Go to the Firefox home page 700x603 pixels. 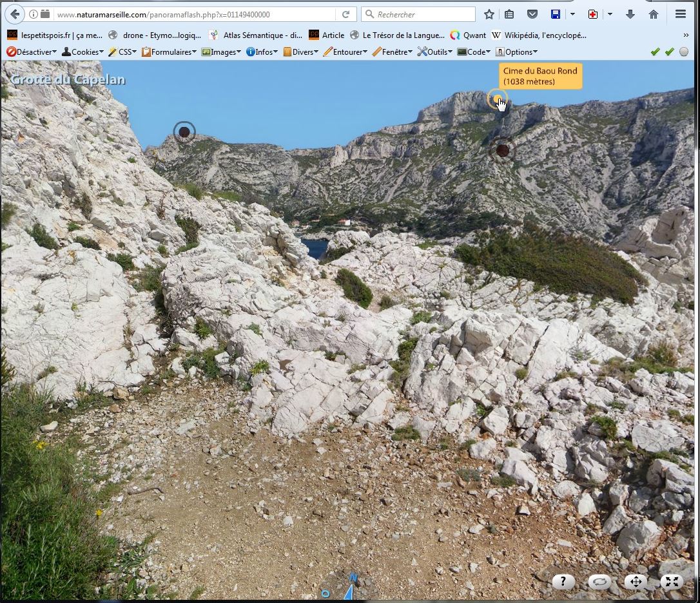(654, 14)
